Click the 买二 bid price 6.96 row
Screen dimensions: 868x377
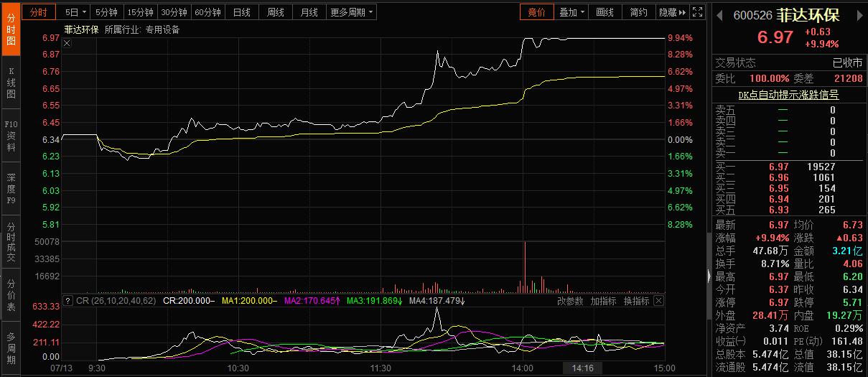[x=789, y=177]
